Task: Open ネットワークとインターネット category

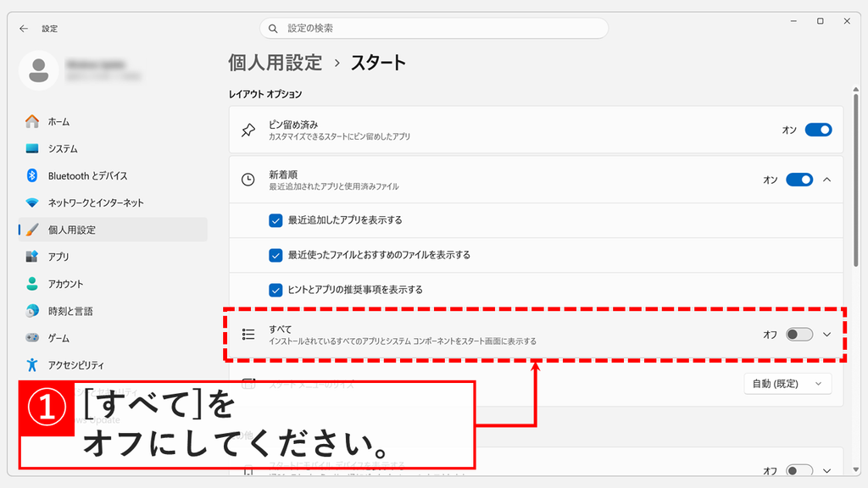Action: pos(113,202)
